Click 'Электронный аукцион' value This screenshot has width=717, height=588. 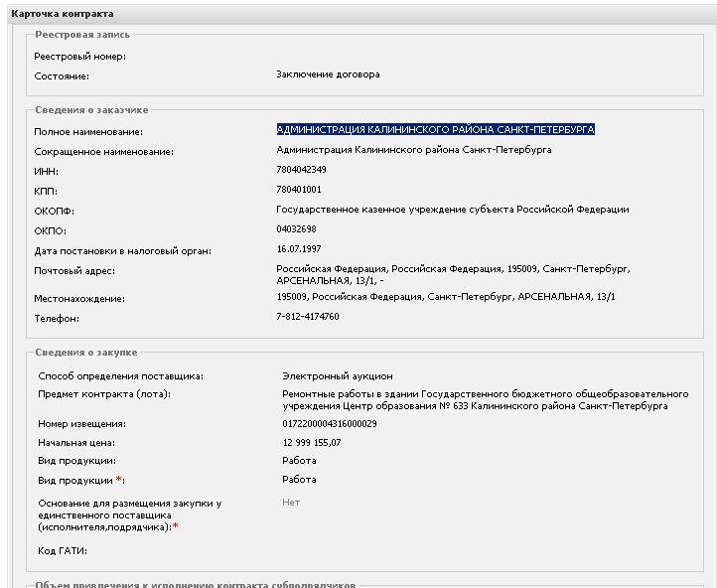(338, 376)
